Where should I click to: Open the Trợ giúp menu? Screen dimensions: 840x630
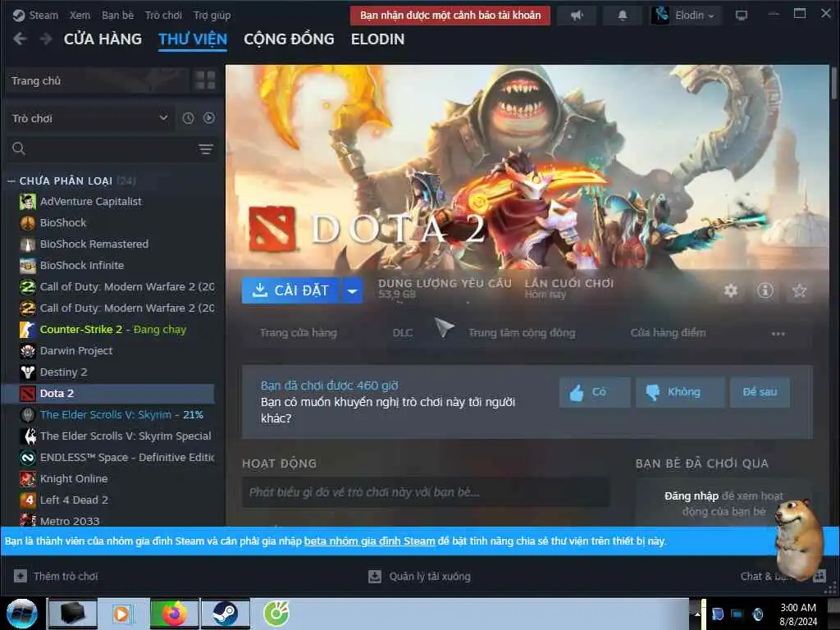tap(212, 15)
